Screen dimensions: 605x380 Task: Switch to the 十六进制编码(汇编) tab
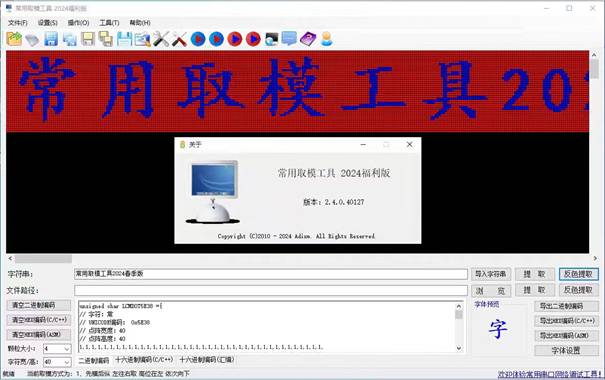[x=206, y=360]
